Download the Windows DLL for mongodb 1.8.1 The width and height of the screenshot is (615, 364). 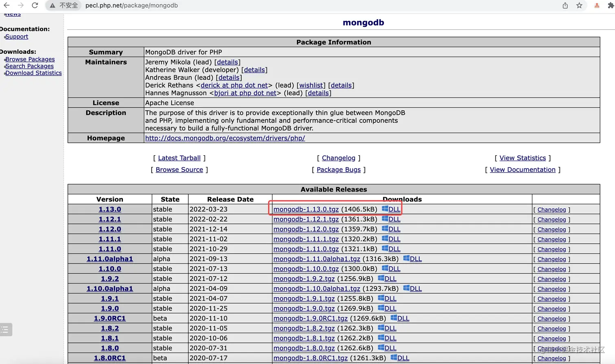pyautogui.click(x=387, y=338)
